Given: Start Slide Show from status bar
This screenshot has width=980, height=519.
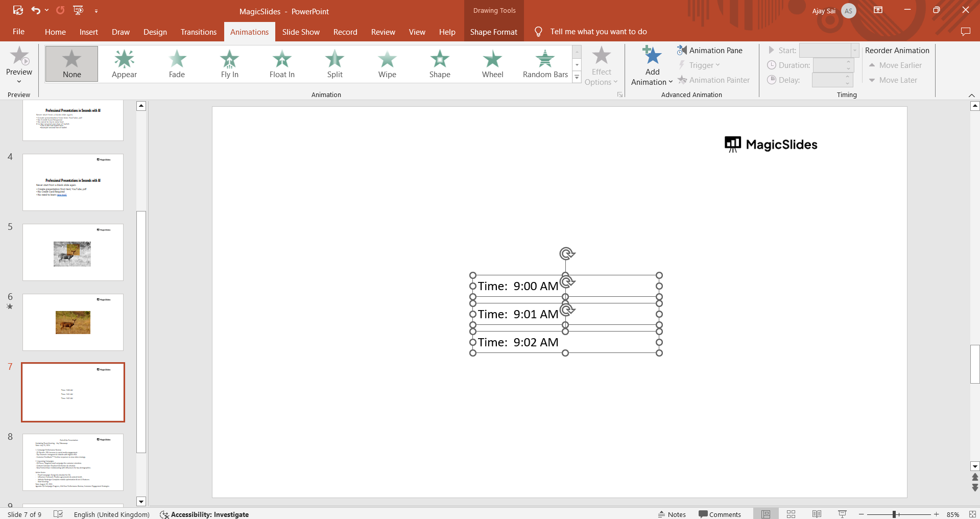Looking at the screenshot, I should click(x=842, y=514).
